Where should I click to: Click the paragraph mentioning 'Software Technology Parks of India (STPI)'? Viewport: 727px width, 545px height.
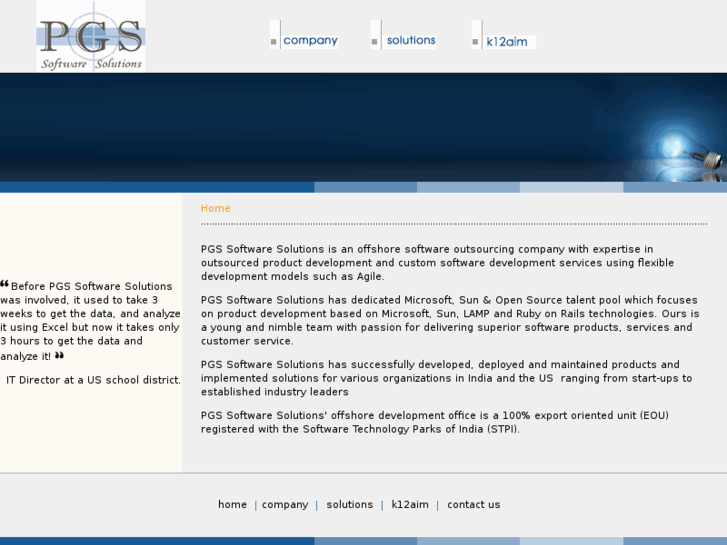(x=434, y=422)
